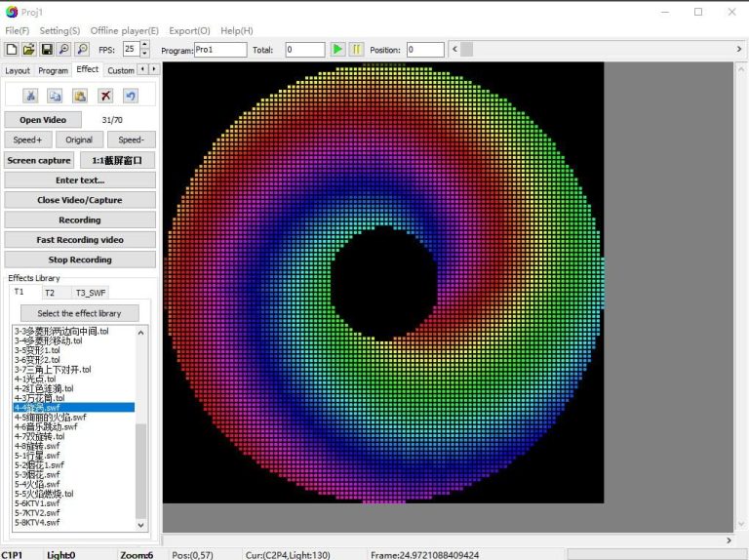Switch to the Layout tab
Viewport: 749px width, 560px height.
pos(18,70)
